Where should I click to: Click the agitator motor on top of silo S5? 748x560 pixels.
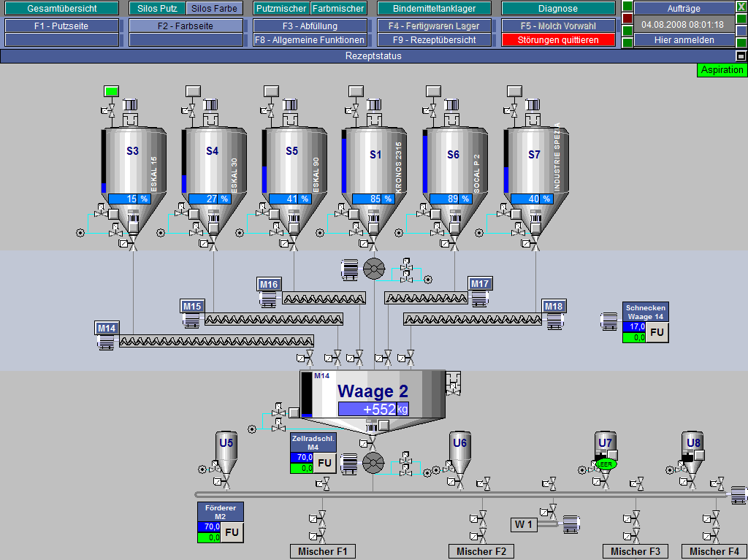tap(291, 105)
